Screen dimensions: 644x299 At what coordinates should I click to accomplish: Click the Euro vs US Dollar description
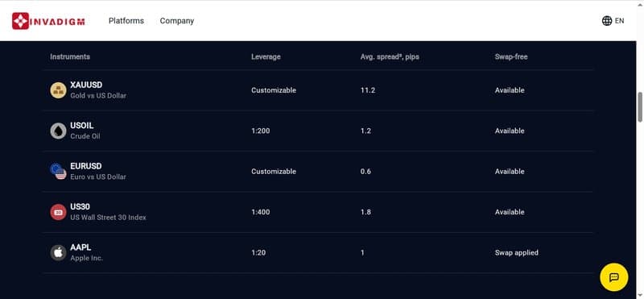98,176
